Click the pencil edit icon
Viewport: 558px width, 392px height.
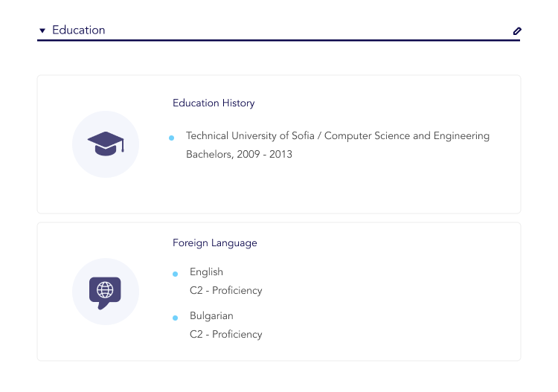coord(517,31)
